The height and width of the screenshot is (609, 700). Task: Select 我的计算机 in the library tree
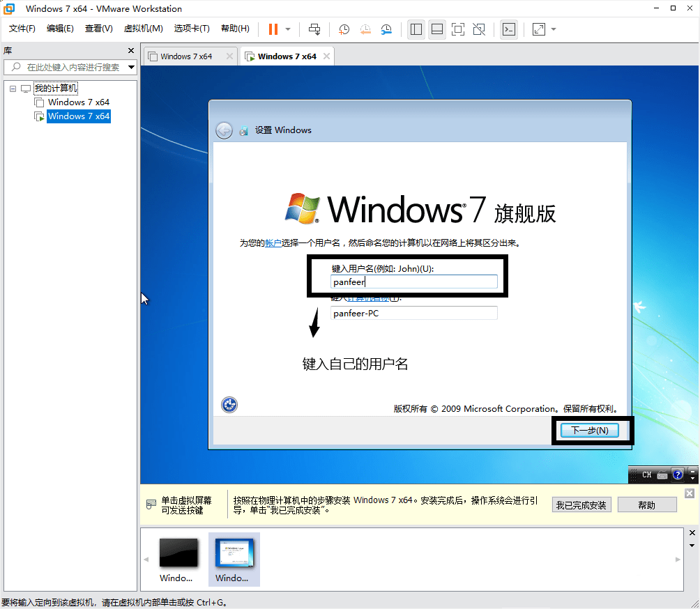click(x=56, y=88)
